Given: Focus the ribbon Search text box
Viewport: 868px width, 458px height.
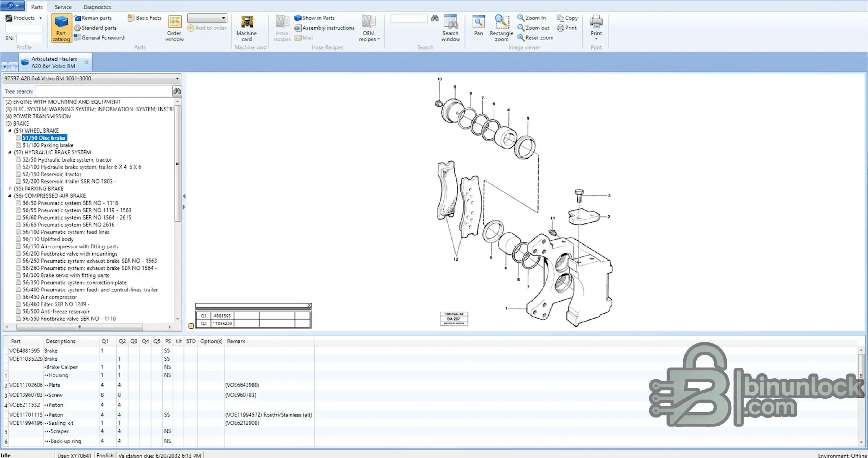Looking at the screenshot, I should point(409,18).
